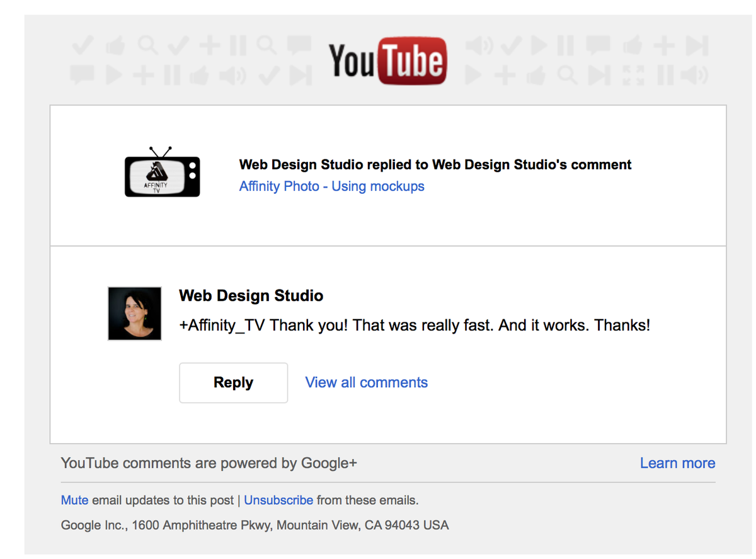Click the comment text starting '+Affinity_TV Thank you!'
Image resolution: width=756 pixels, height=559 pixels.
[415, 325]
